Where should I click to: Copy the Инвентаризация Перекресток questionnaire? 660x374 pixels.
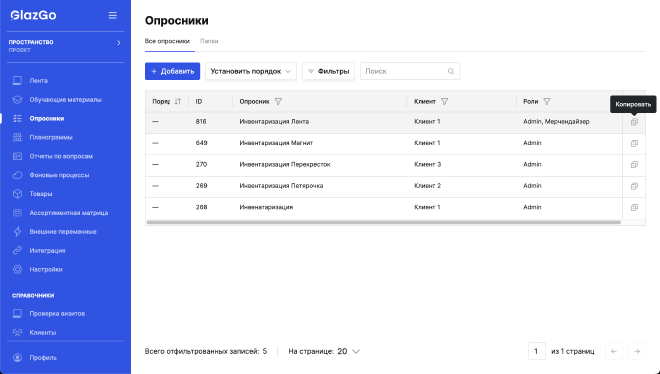coord(634,165)
